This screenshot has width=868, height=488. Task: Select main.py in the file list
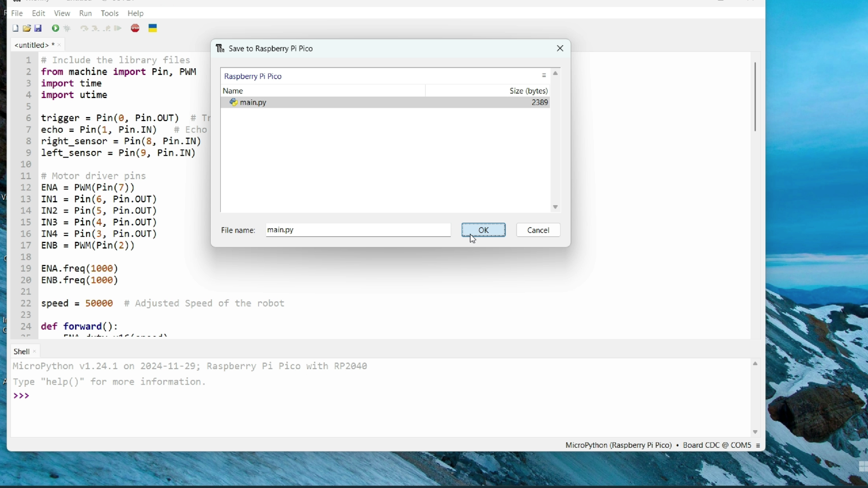[x=253, y=103]
